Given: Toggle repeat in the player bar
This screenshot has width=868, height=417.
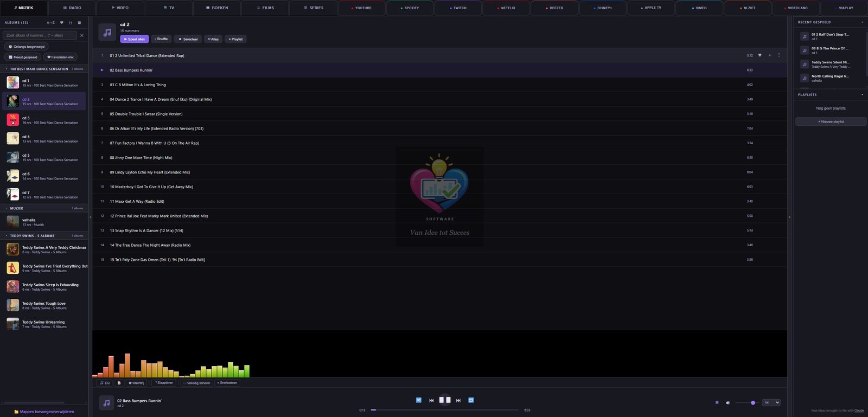Looking at the screenshot, I should [471, 400].
